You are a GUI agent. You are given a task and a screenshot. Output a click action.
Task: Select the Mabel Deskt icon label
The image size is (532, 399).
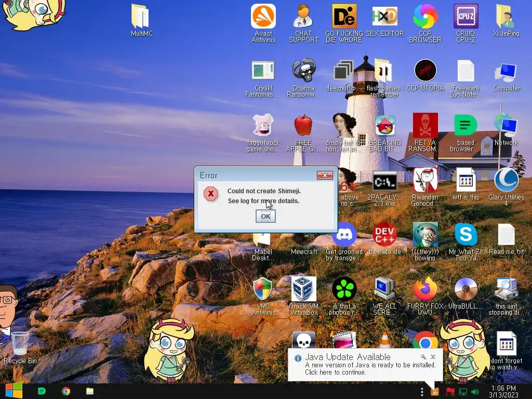(263, 255)
